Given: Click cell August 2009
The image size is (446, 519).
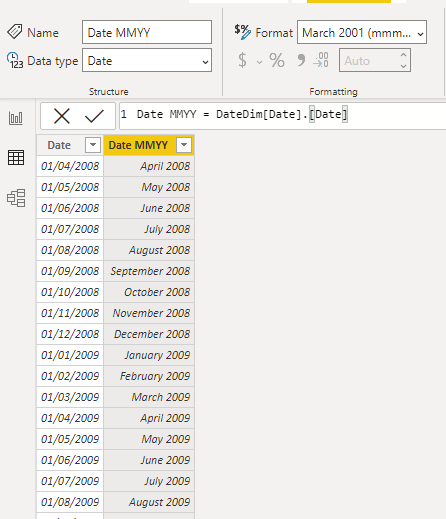Looking at the screenshot, I should point(149,502).
